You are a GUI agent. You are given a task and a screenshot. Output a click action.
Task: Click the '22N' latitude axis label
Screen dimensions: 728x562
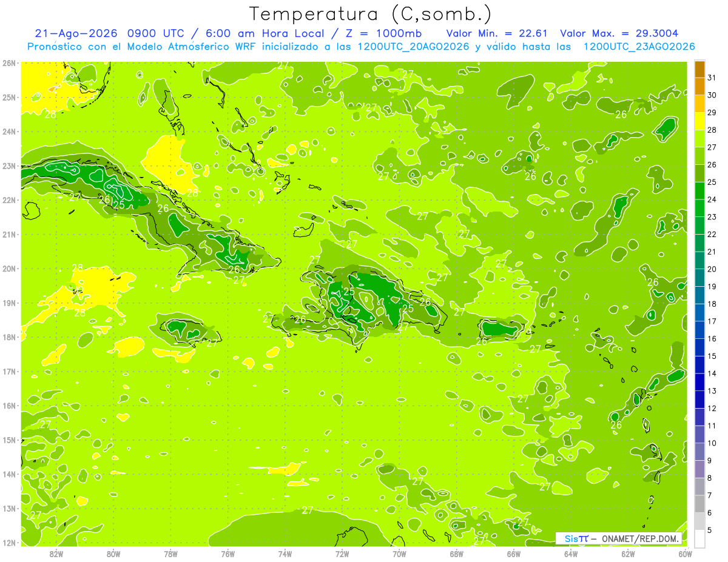(x=9, y=200)
